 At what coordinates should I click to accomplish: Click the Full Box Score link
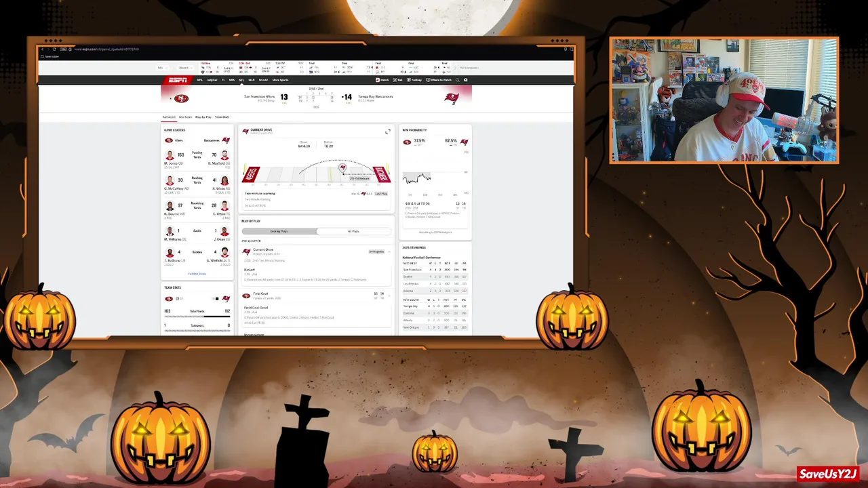tap(197, 274)
